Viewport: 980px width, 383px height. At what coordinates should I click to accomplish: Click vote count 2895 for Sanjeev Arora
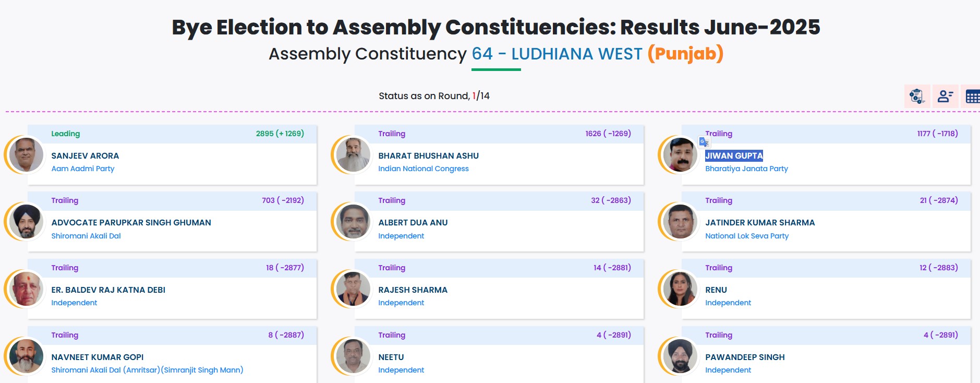[267, 133]
